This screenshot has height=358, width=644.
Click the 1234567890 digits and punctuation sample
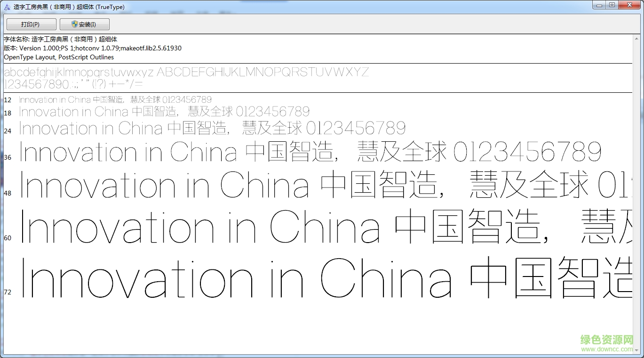(73, 84)
